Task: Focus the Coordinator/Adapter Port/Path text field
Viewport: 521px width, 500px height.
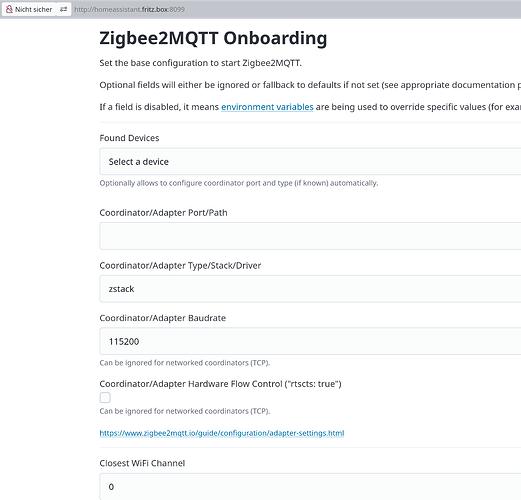Action: [x=310, y=236]
